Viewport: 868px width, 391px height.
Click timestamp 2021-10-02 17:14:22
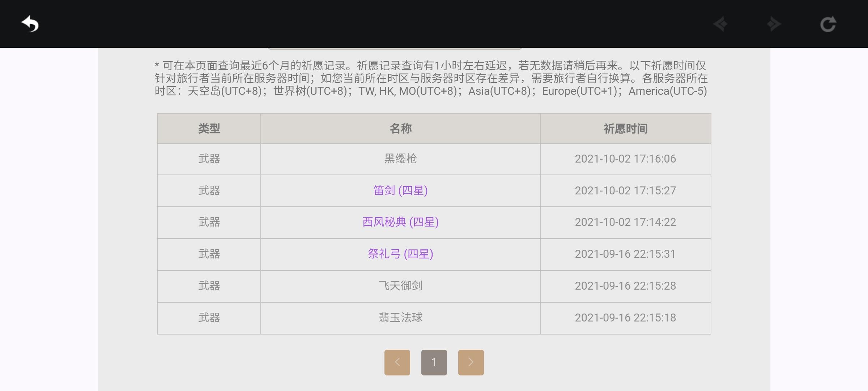[x=625, y=222]
